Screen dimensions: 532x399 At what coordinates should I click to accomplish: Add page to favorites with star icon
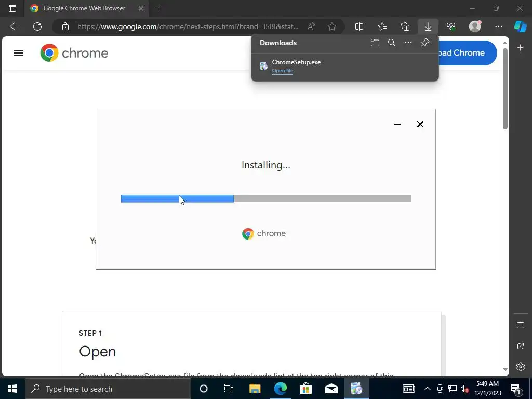pos(332,26)
